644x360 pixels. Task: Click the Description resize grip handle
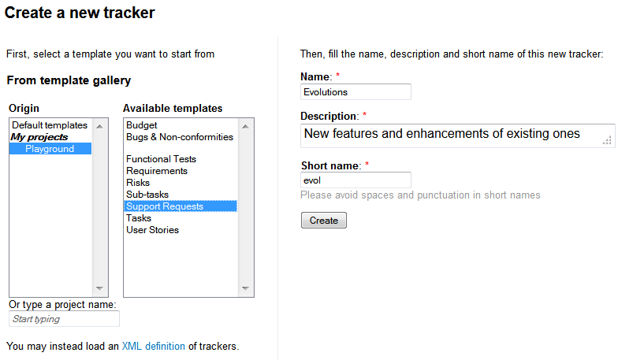(x=607, y=140)
